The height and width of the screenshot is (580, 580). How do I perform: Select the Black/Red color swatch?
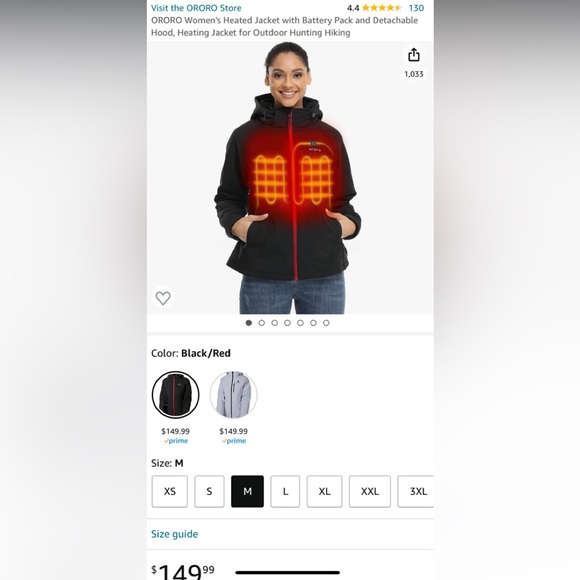(175, 395)
